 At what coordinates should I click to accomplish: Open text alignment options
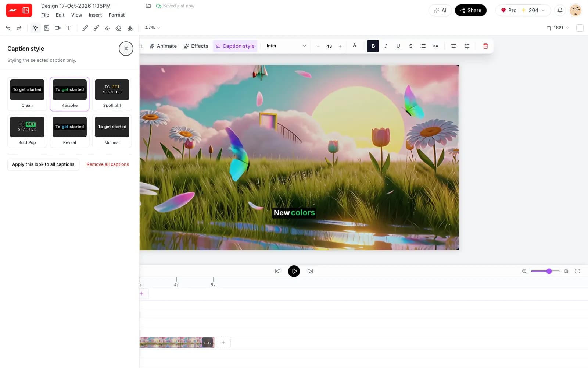coord(453,46)
